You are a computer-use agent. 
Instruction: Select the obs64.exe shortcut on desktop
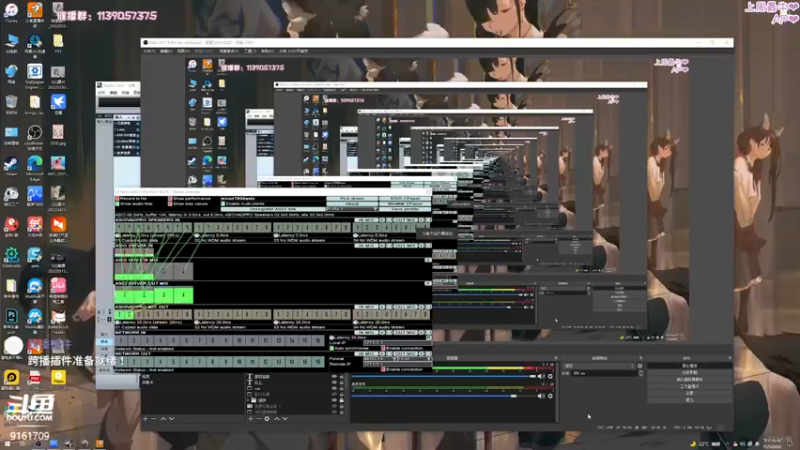click(35, 133)
